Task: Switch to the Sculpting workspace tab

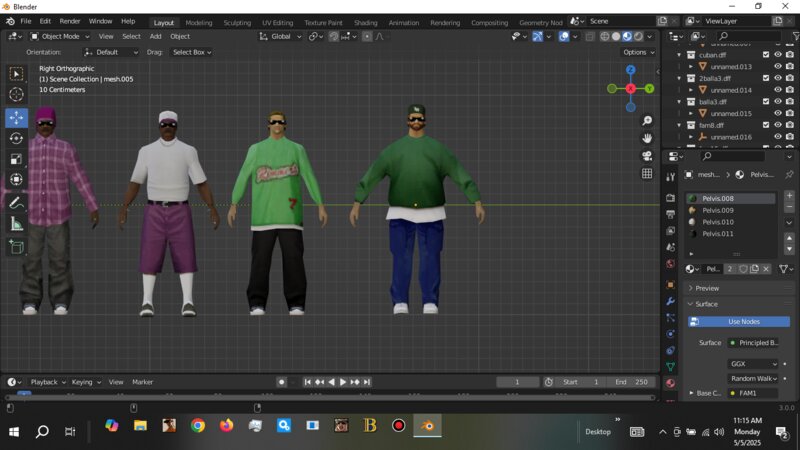Action: click(237, 22)
